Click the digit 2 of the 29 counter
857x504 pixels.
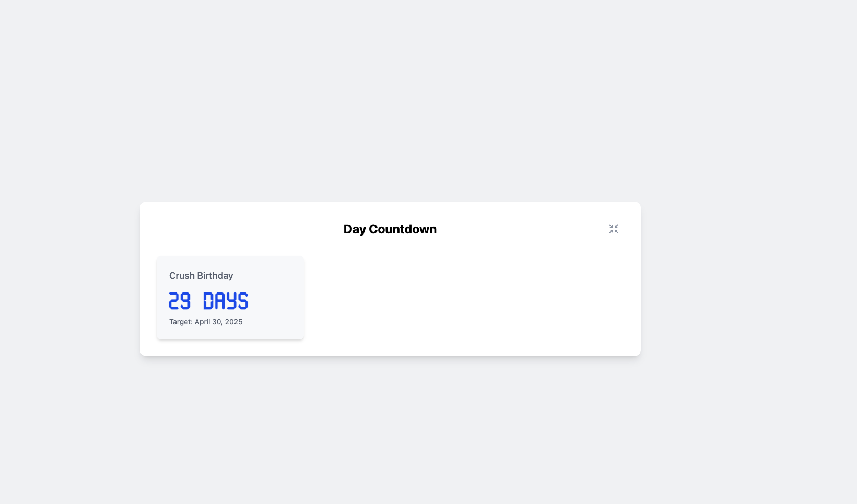point(174,301)
